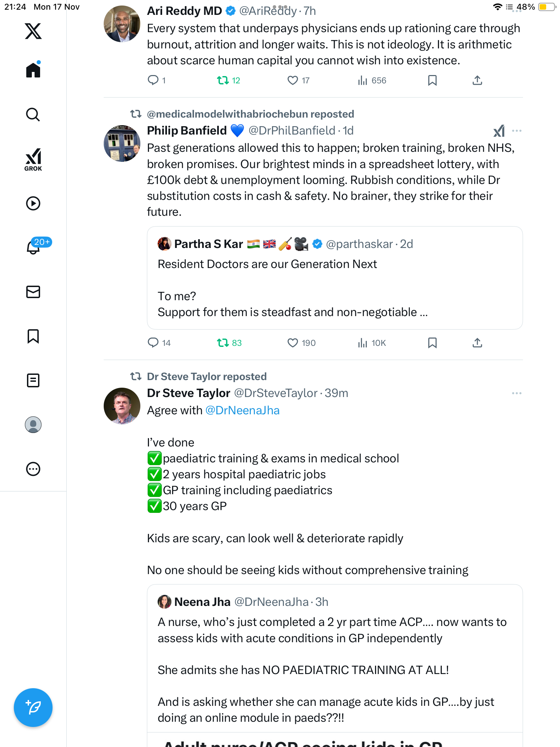The image size is (560, 747).
Task: Open Philip Banfield's profile picture
Action: (122, 144)
